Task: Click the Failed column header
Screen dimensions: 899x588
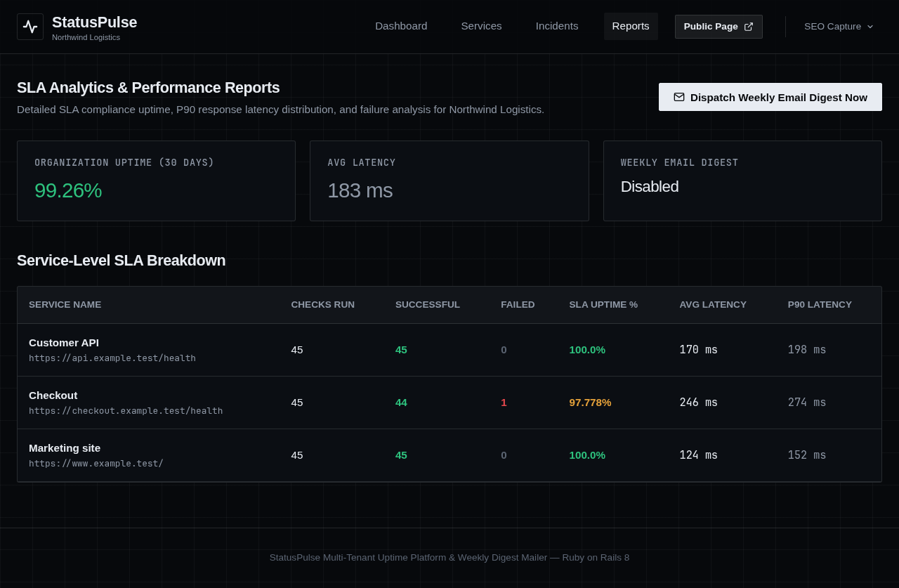Action: (x=518, y=304)
